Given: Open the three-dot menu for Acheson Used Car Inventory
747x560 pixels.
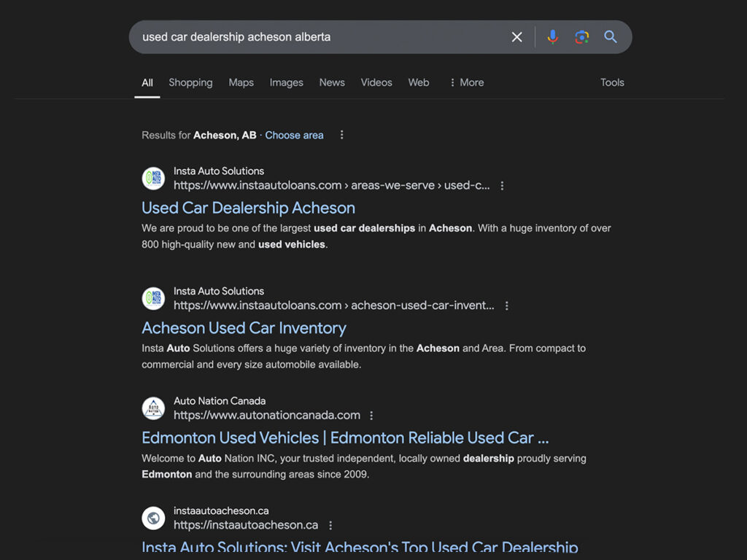Looking at the screenshot, I should [x=507, y=306].
